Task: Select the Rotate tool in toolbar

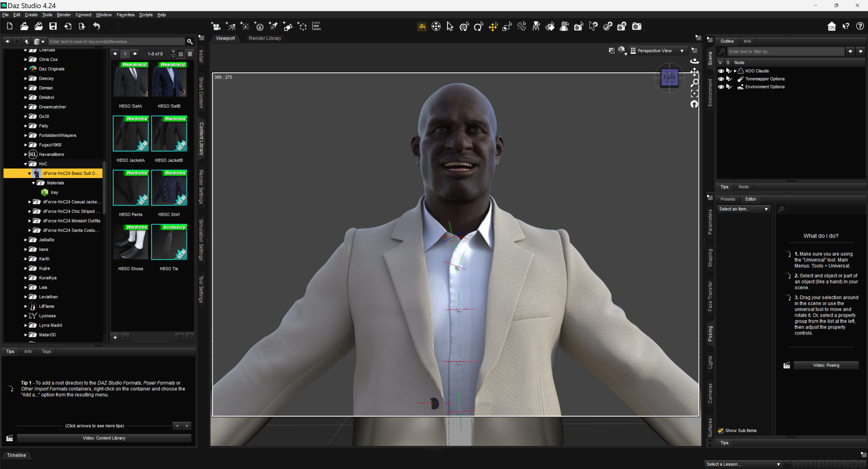Action: 478,26
